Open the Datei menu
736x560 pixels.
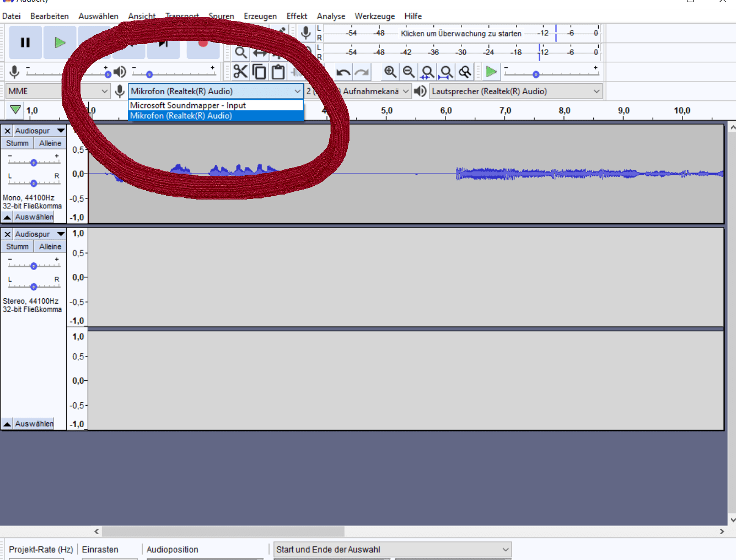click(x=12, y=16)
